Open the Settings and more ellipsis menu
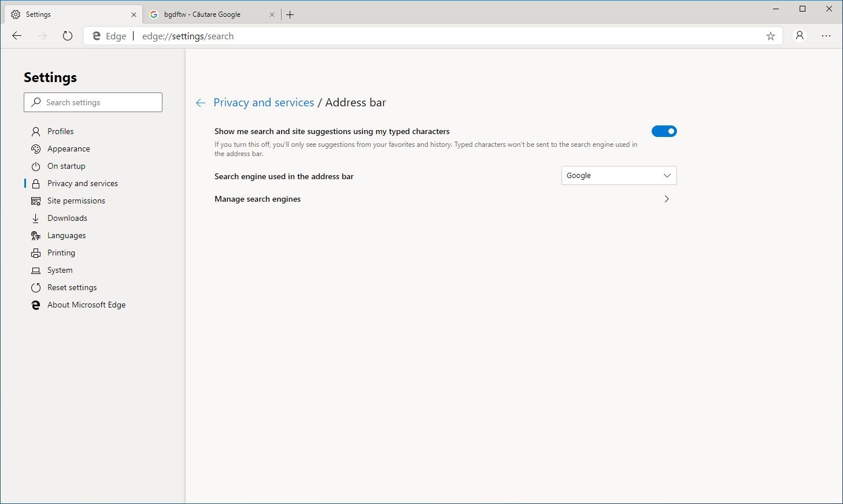The width and height of the screenshot is (843, 504). pyautogui.click(x=826, y=36)
